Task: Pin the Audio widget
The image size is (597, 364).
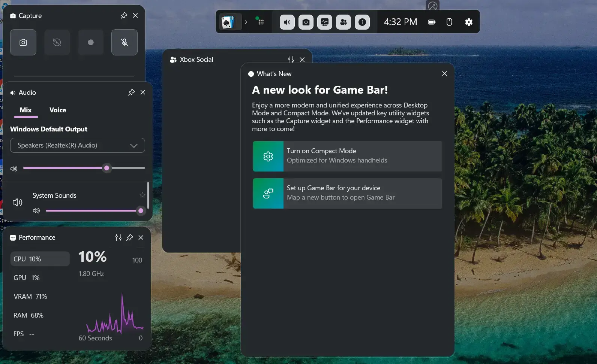Action: click(131, 92)
